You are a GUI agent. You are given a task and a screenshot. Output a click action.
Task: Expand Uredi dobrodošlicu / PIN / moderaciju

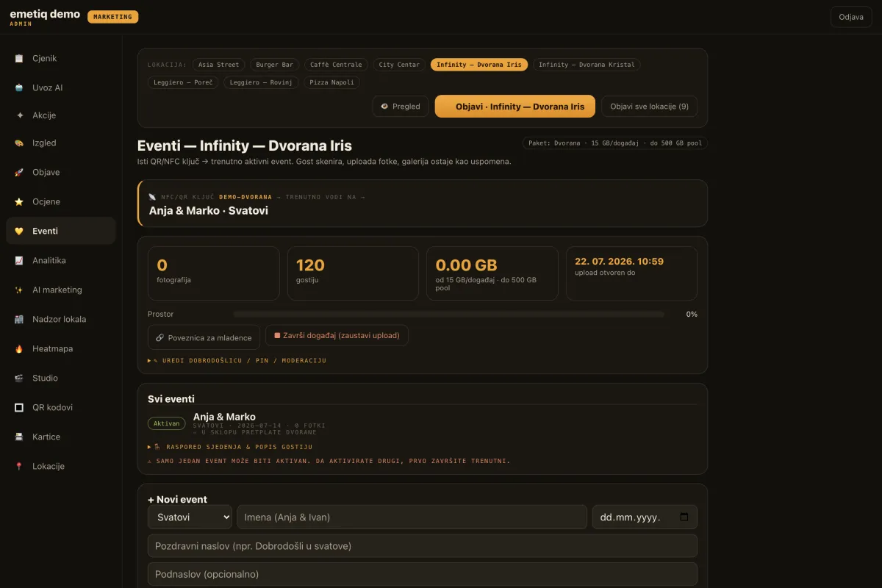click(x=237, y=361)
